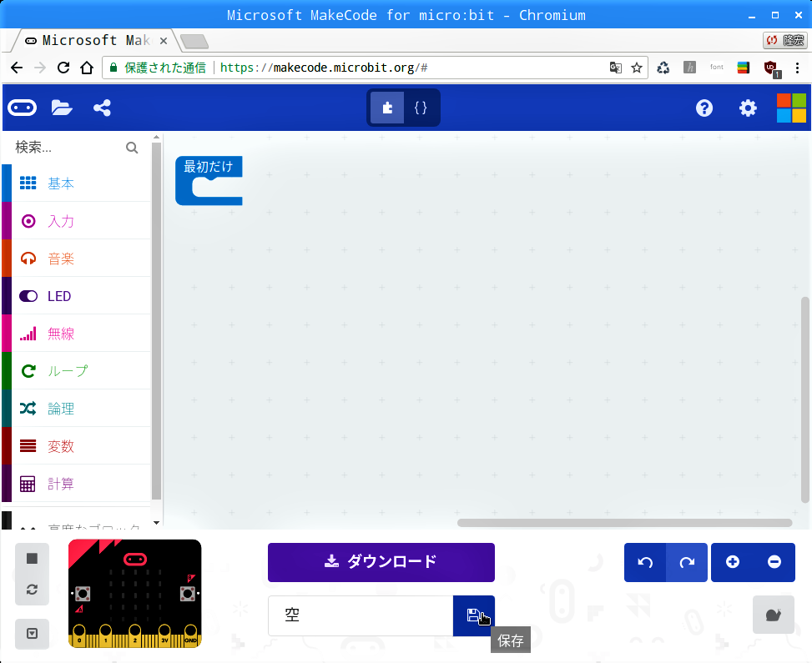Open the projects folder icon
This screenshot has height=663, width=812.
click(x=62, y=108)
